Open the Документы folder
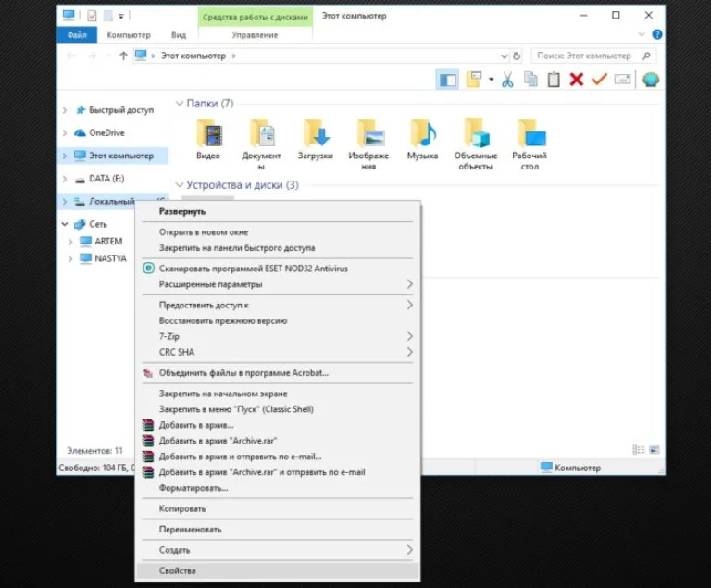The height and width of the screenshot is (588, 711). [261, 144]
